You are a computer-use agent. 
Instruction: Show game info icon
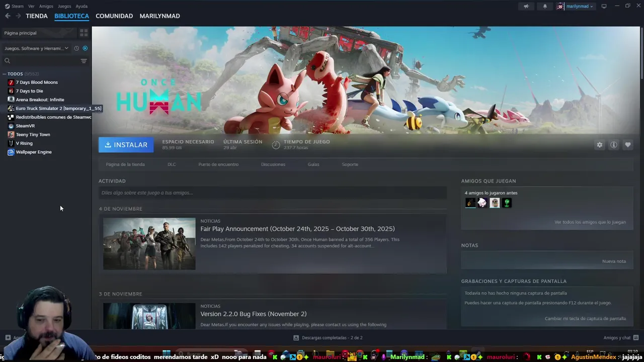[613, 145]
